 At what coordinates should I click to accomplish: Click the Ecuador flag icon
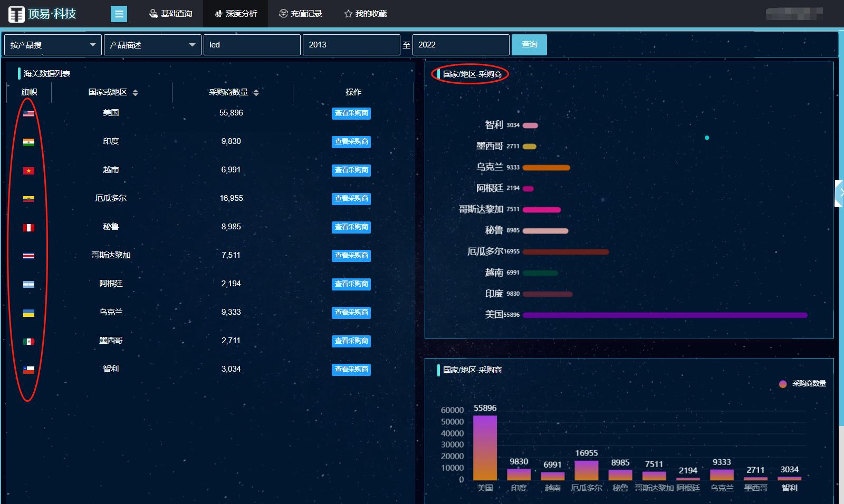(x=29, y=199)
